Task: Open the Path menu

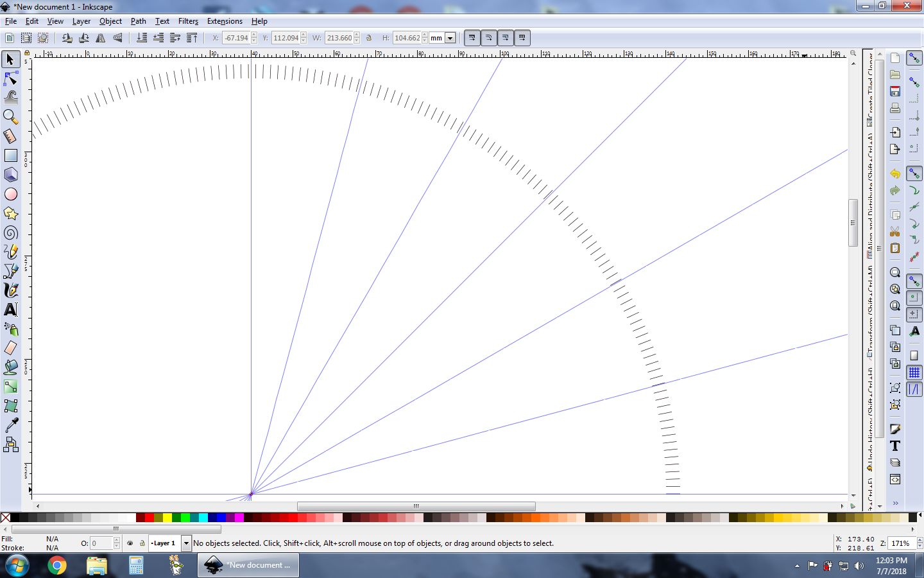Action: tap(138, 21)
